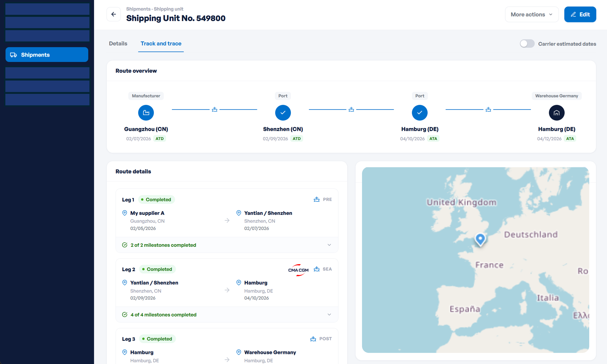Click the 'Warehouse Germany' name in Leg 3
This screenshot has width=607, height=364.
pyautogui.click(x=270, y=352)
